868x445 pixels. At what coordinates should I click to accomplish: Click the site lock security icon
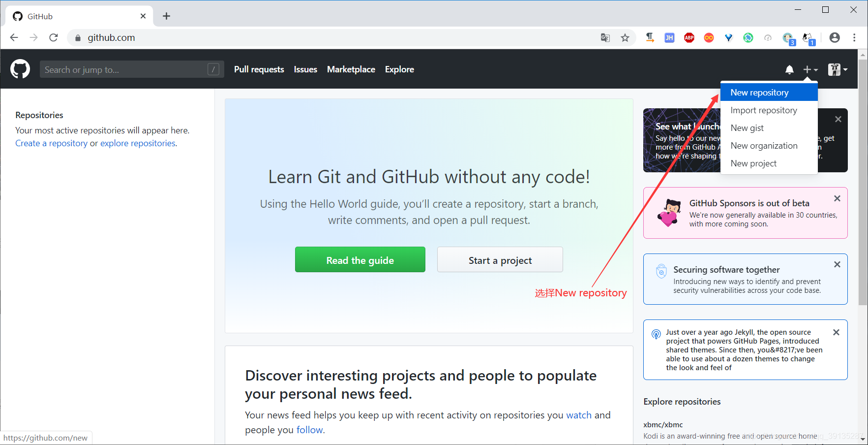tap(78, 37)
